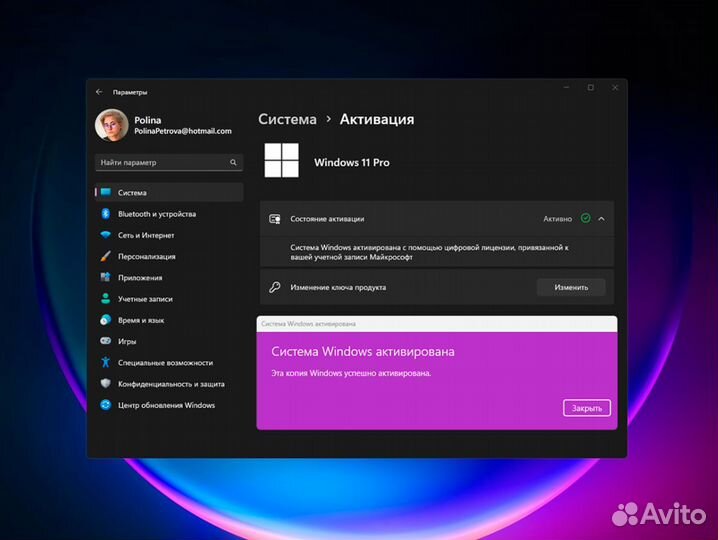Click the Эта копия Windows успешно активирована text
The width and height of the screenshot is (718, 540).
point(351,373)
